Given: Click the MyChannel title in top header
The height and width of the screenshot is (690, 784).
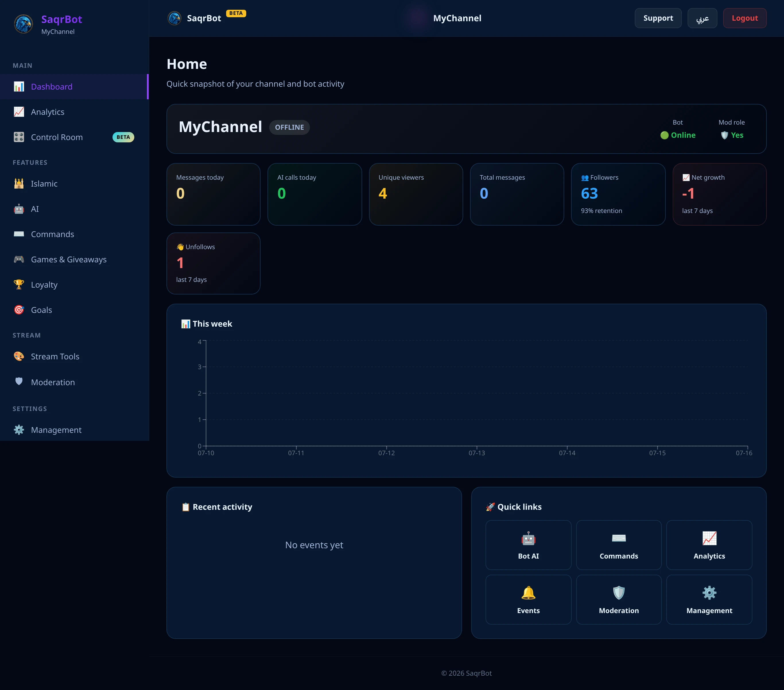Looking at the screenshot, I should [457, 18].
